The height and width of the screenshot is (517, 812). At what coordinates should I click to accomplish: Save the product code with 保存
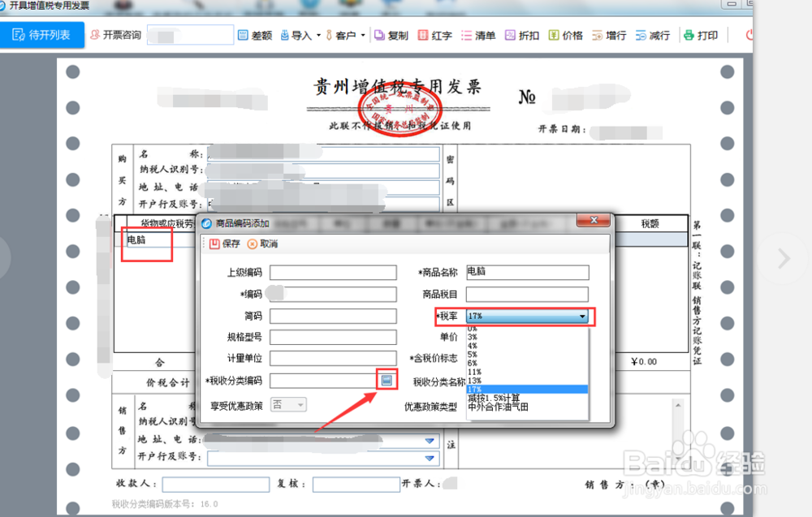point(225,243)
